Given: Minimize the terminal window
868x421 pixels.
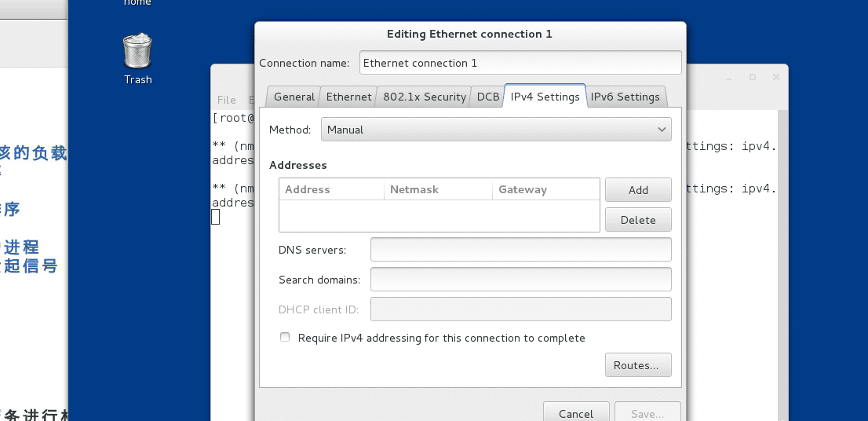Looking at the screenshot, I should click(x=729, y=78).
